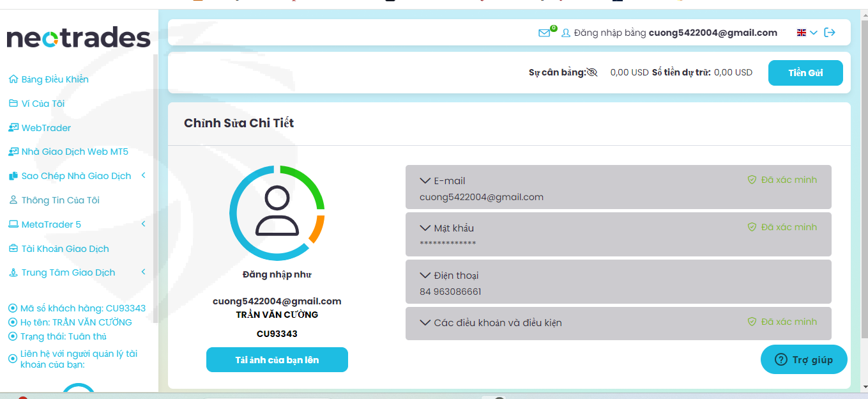Click the icon beside WebTrader
868x399 pixels.
pyautogui.click(x=13, y=127)
